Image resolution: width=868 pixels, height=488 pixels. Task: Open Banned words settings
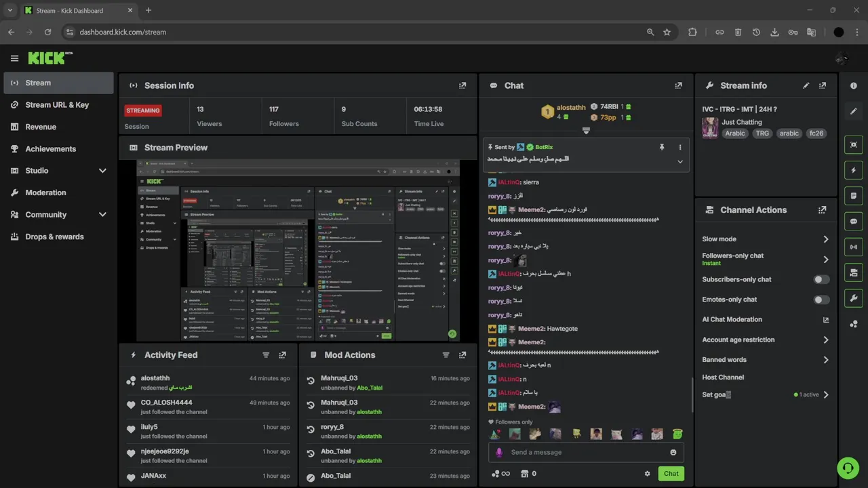point(766,360)
